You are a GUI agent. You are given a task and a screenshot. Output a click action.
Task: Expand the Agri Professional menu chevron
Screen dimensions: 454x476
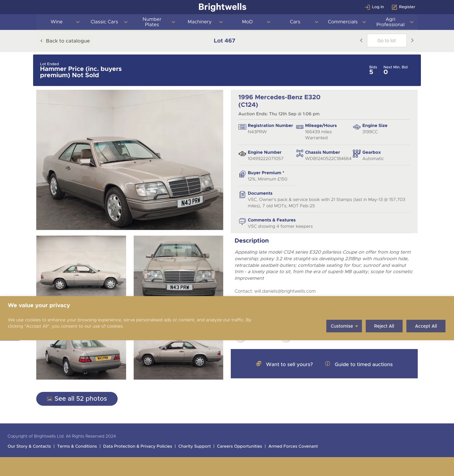point(412,22)
